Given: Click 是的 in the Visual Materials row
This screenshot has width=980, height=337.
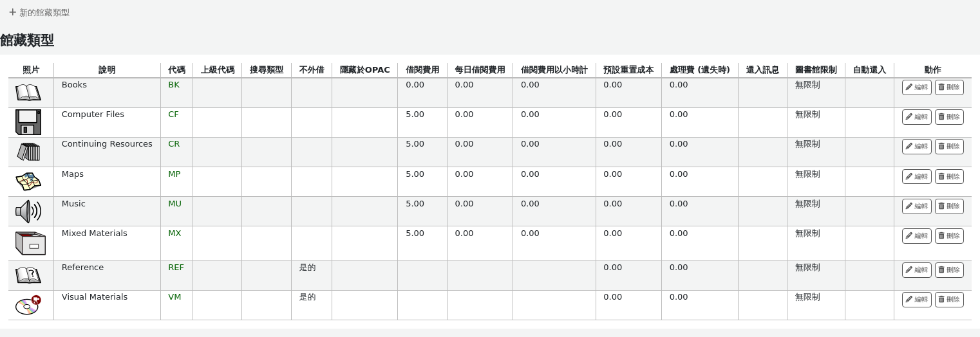Looking at the screenshot, I should (308, 297).
